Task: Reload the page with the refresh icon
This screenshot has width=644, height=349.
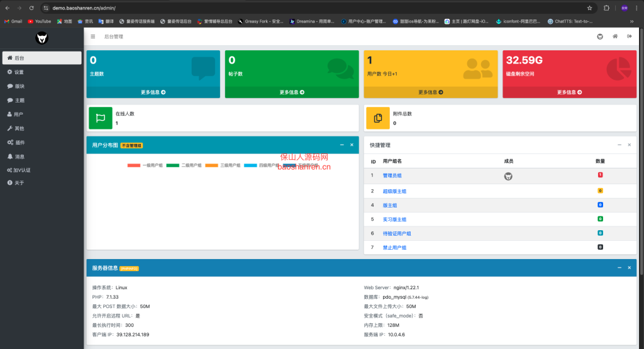Action: [31, 8]
